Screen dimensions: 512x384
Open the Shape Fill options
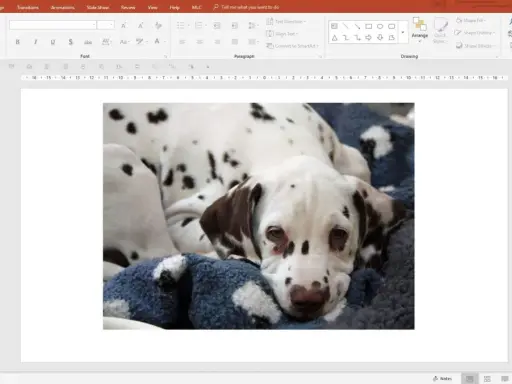pos(470,21)
